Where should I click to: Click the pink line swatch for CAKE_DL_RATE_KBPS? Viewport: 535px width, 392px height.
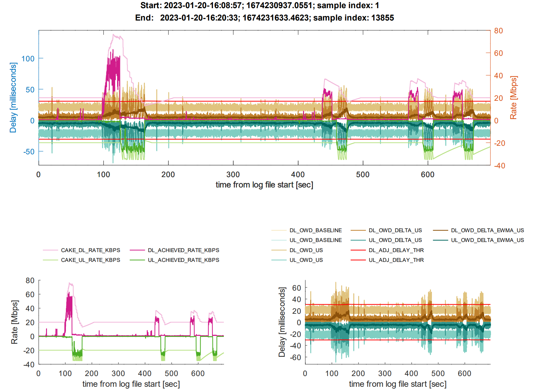[50, 250]
